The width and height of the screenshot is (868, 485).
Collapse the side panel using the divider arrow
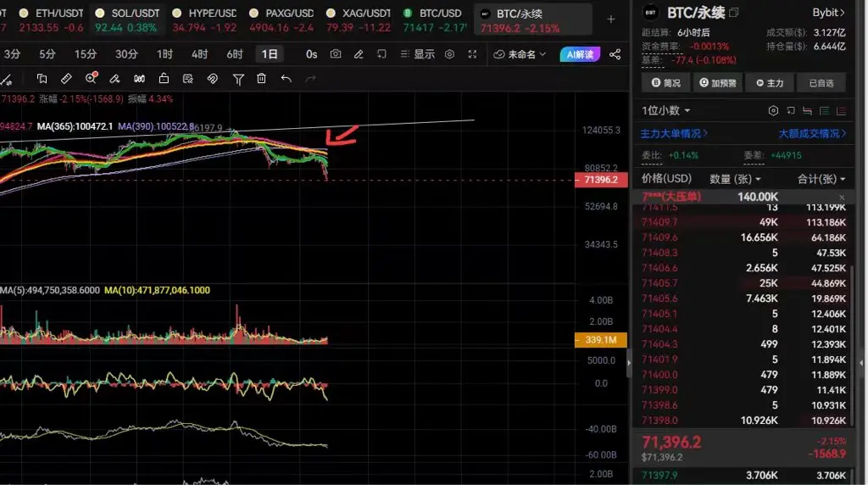(629, 363)
